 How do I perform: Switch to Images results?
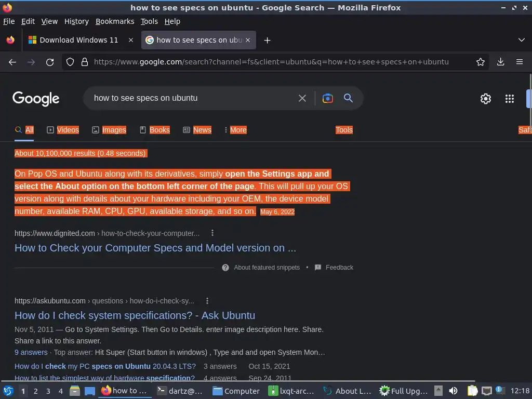109,130
